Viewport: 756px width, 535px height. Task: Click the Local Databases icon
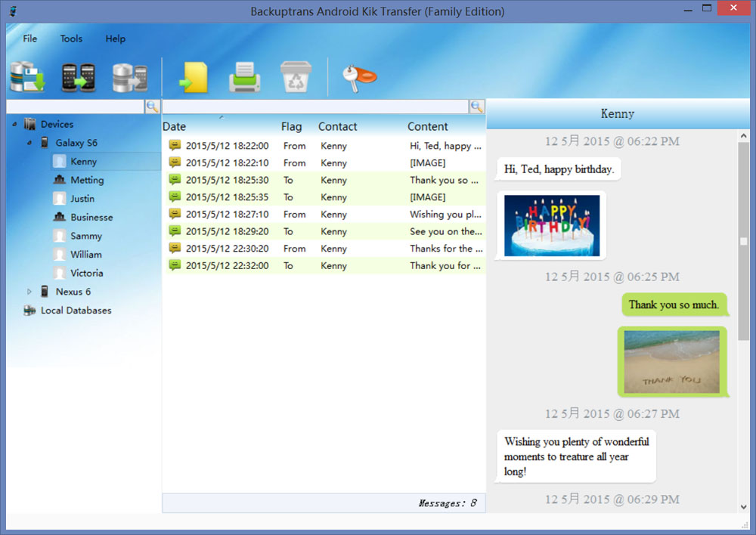(x=29, y=310)
